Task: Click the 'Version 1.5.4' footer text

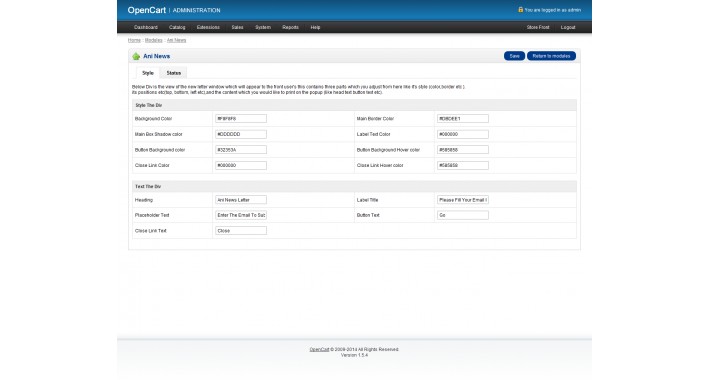Action: [355, 355]
